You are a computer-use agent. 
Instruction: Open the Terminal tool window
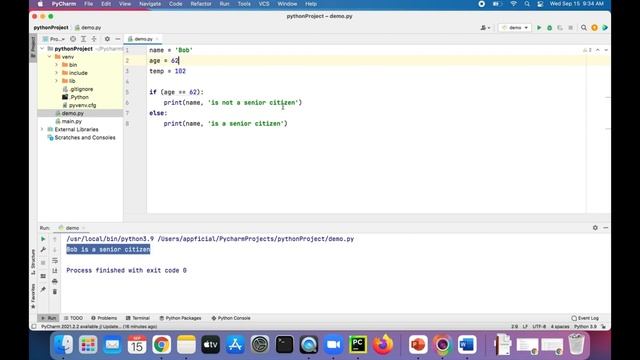[x=138, y=318]
